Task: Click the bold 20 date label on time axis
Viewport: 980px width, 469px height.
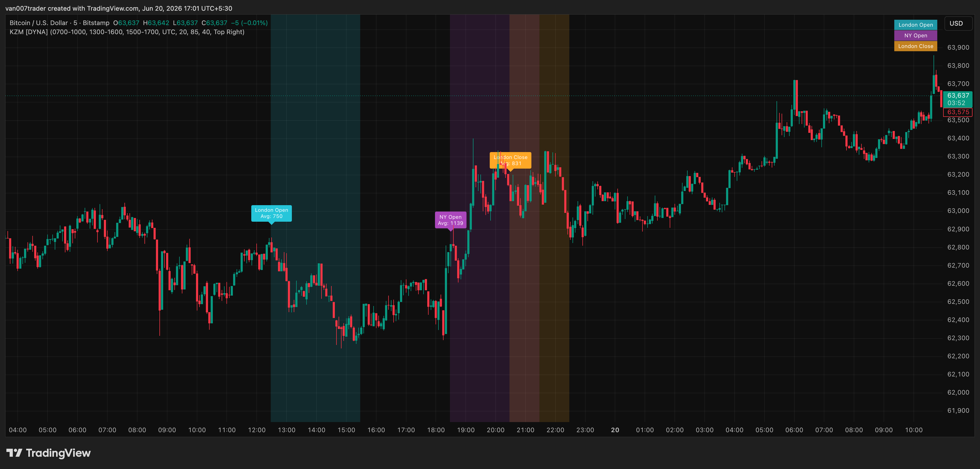Action: tap(615, 430)
